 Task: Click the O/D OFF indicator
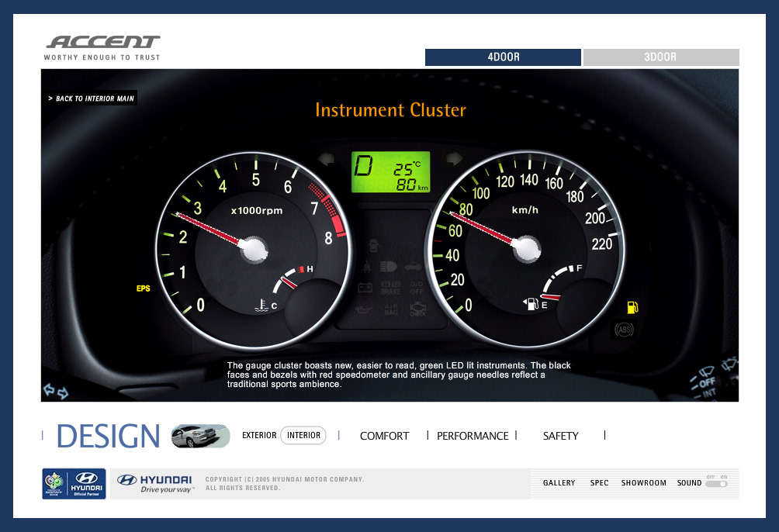click(x=417, y=288)
